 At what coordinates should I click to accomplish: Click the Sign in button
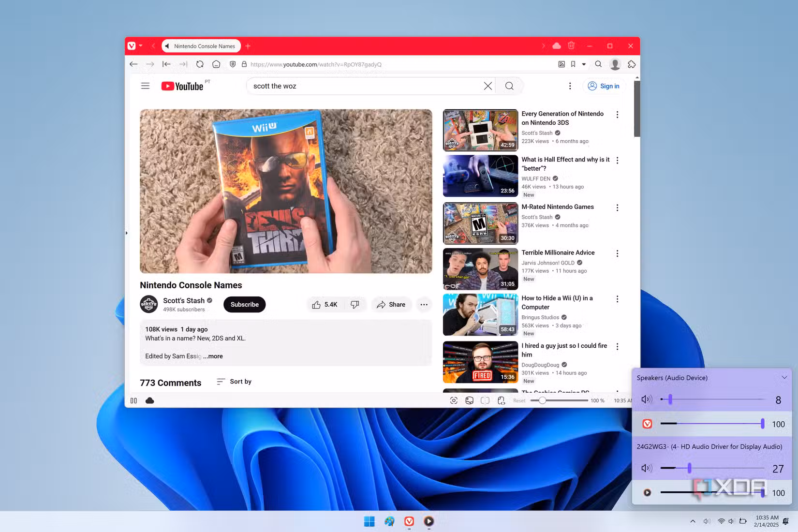[604, 86]
